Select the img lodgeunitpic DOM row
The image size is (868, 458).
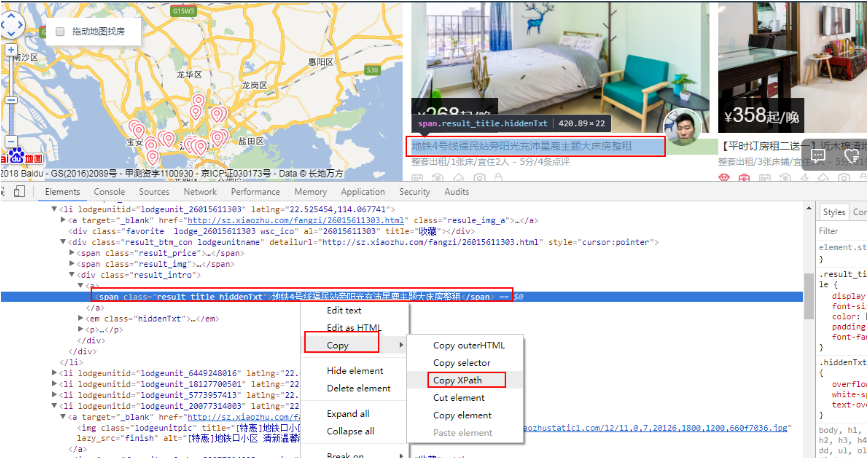click(x=188, y=428)
